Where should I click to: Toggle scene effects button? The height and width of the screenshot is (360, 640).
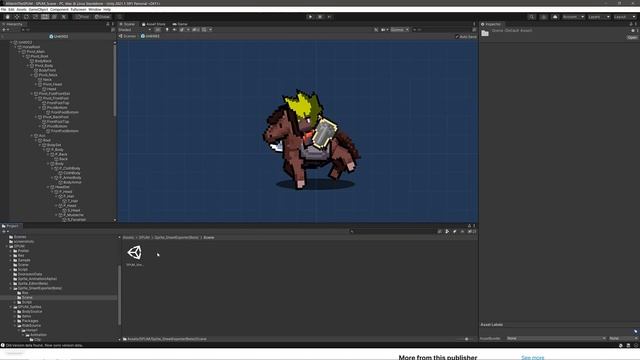point(182,30)
